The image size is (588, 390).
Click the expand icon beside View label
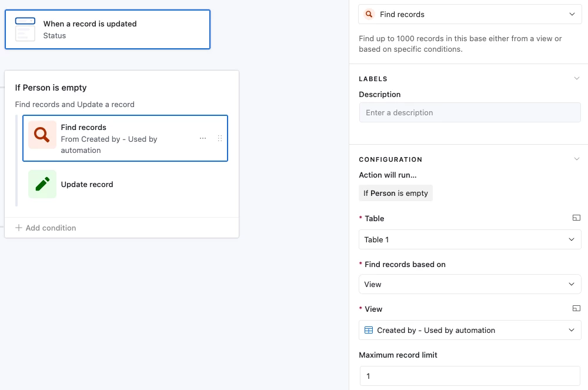point(576,309)
